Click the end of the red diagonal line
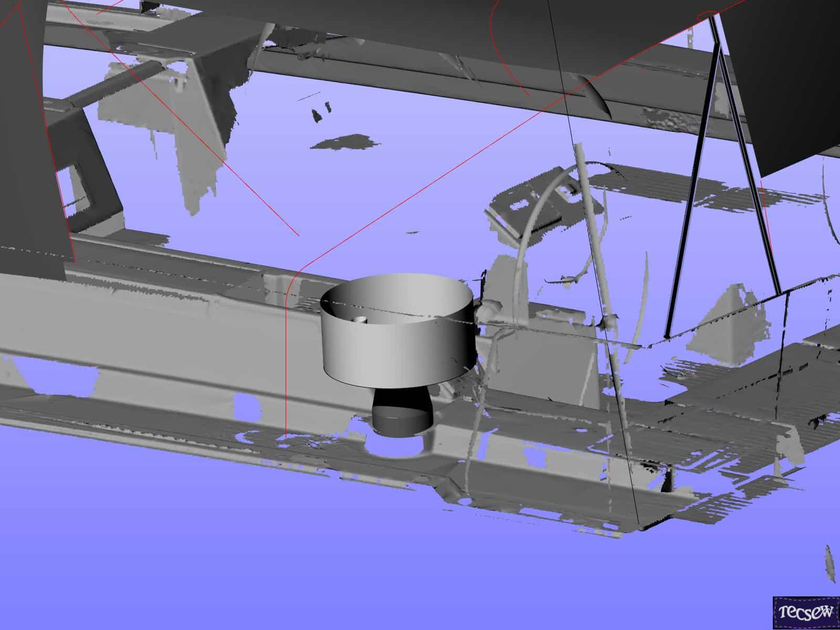Viewport: 840px width, 630px height. click(298, 236)
